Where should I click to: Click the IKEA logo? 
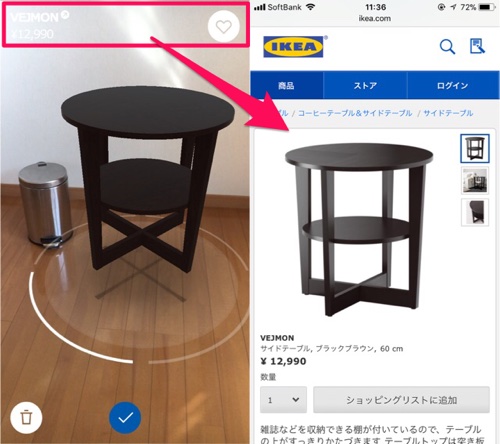(x=295, y=47)
